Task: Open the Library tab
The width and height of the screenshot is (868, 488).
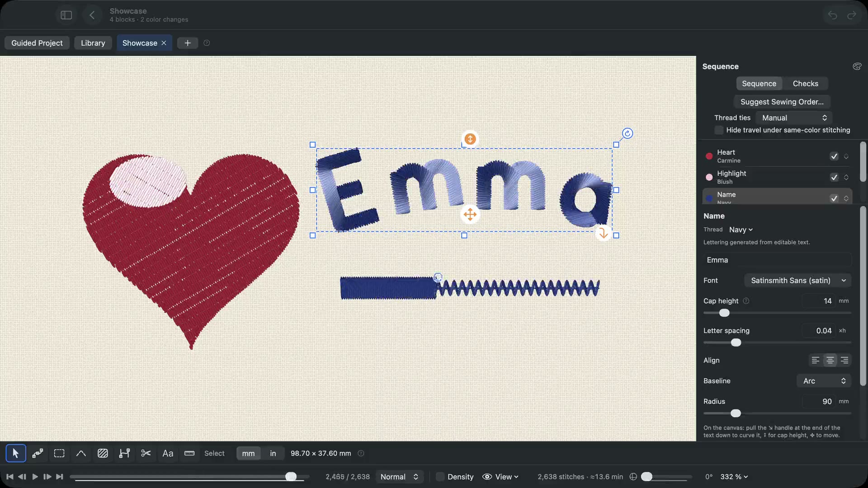Action: tap(93, 43)
